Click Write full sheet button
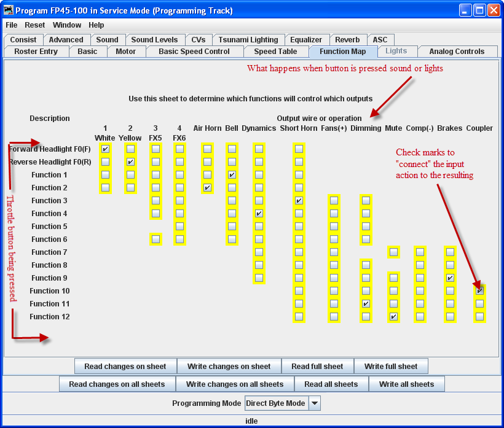Viewport: 504px width, 428px height. coord(391,367)
